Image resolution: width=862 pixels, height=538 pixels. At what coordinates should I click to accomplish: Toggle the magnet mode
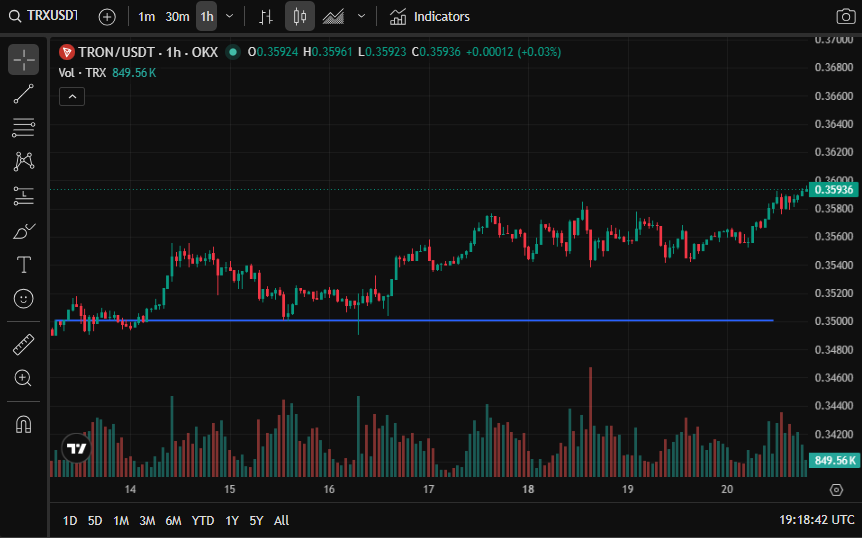[x=24, y=424]
